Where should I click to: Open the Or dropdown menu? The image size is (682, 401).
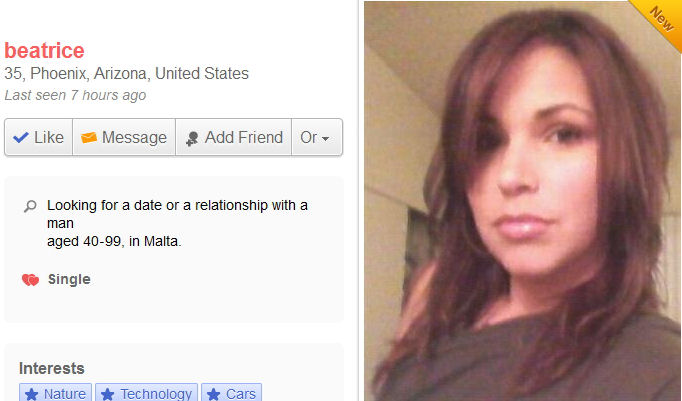(317, 137)
